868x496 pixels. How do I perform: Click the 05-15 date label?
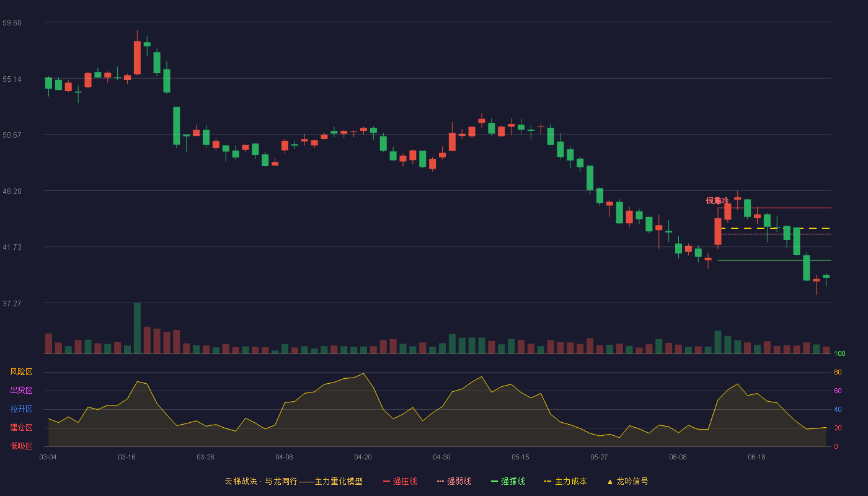coord(520,457)
